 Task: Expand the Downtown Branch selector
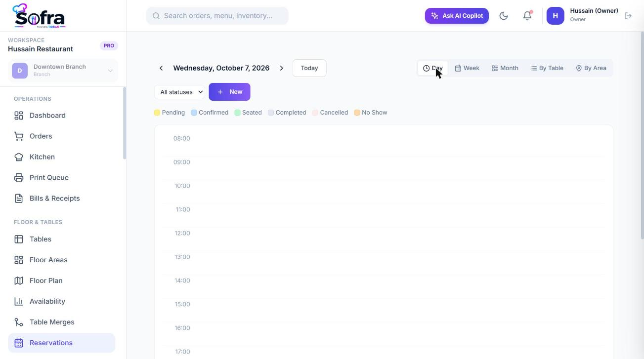point(63,71)
